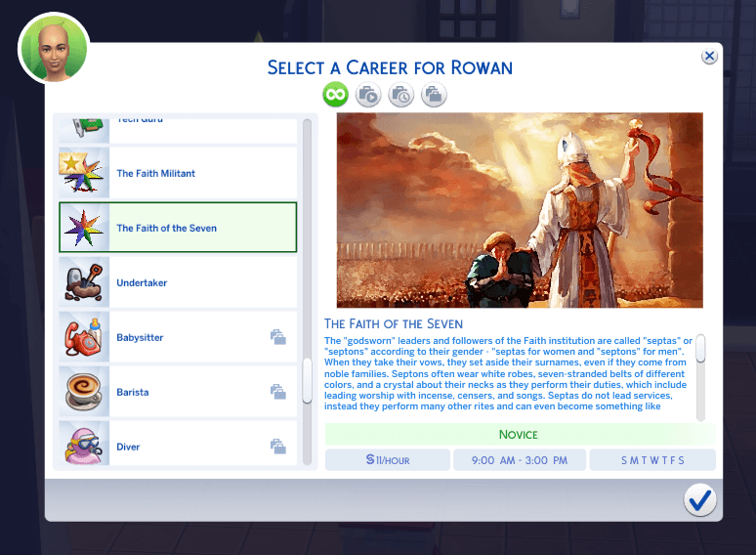Click the career list scrollbar thumb
Image resolution: width=756 pixels, height=555 pixels.
click(307, 380)
